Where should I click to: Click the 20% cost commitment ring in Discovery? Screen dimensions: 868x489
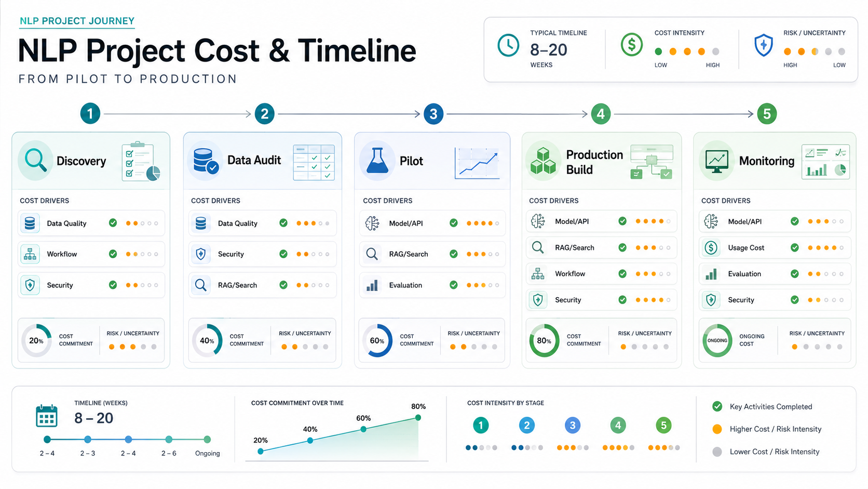click(36, 341)
